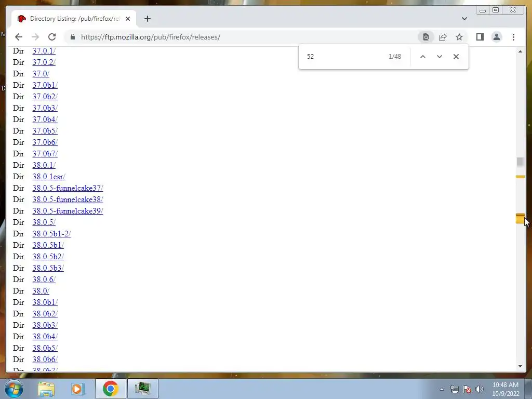Open the 37.0b2/ directory

point(45,97)
